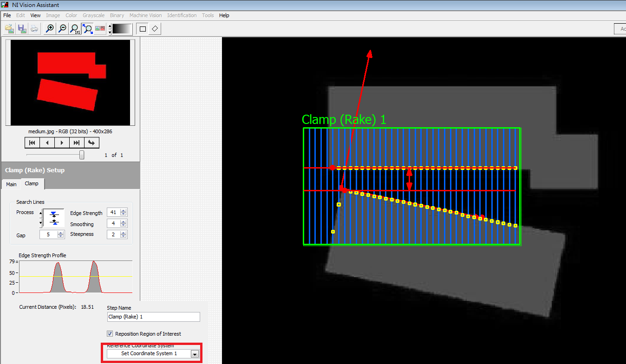Viewport: 626px width, 364px height.
Task: Step the palette selector down arrow
Action: pos(110,32)
